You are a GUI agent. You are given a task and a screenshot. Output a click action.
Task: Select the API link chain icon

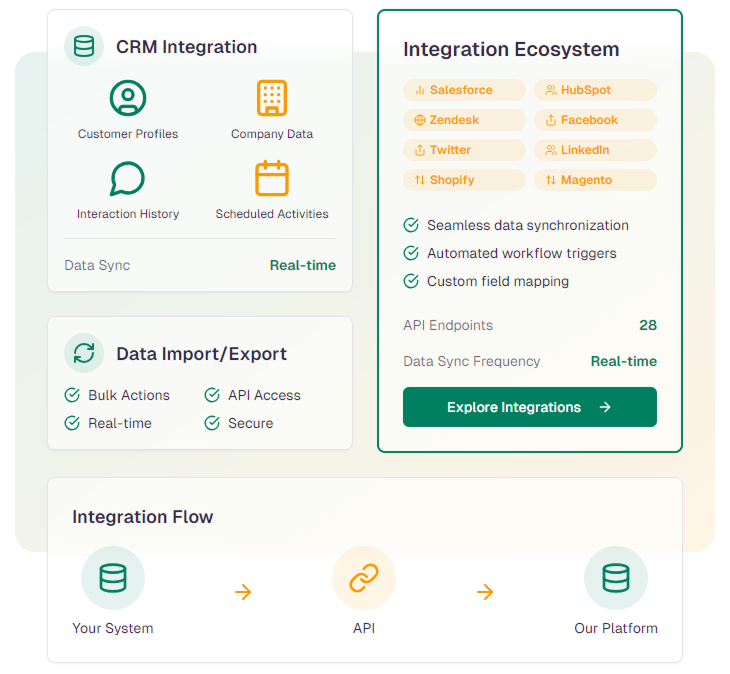(364, 578)
